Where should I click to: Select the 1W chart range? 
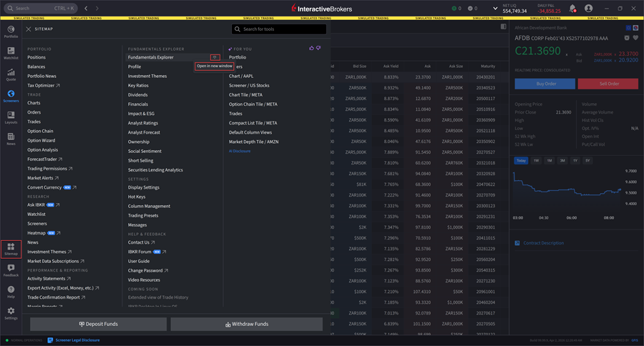pyautogui.click(x=536, y=160)
